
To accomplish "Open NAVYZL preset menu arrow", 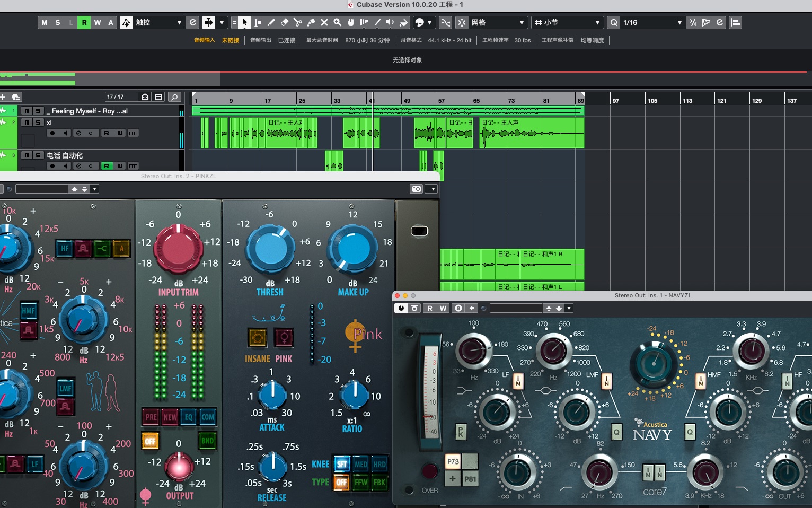I will pyautogui.click(x=569, y=308).
